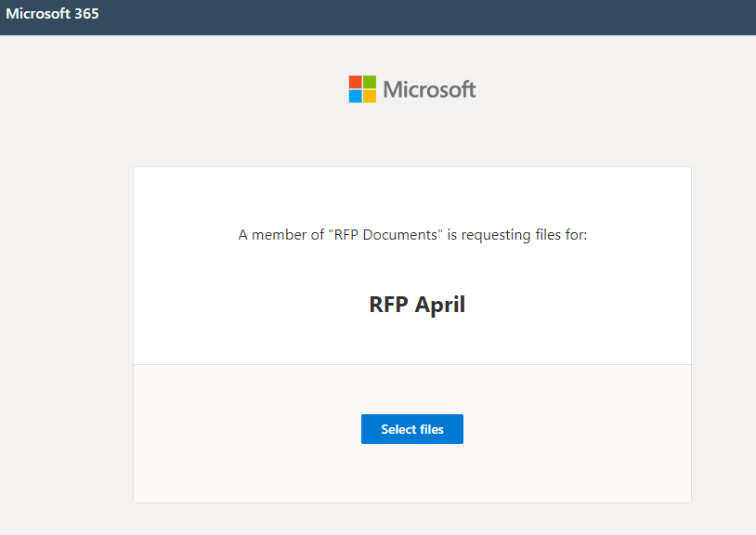
Task: Click gray card area below Select files button
Action: [x=411, y=478]
